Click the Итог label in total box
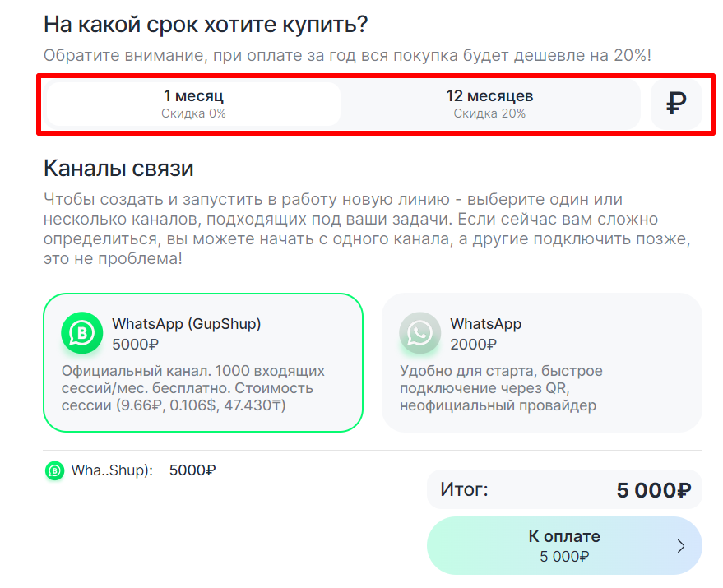This screenshot has height=588, width=723. pyautogui.click(x=464, y=490)
